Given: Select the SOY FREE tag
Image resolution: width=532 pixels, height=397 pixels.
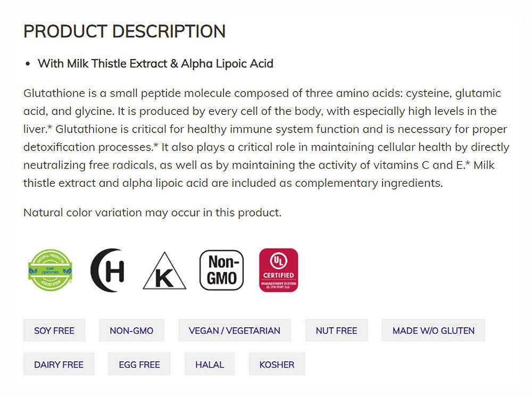Looking at the screenshot, I should point(54,330).
